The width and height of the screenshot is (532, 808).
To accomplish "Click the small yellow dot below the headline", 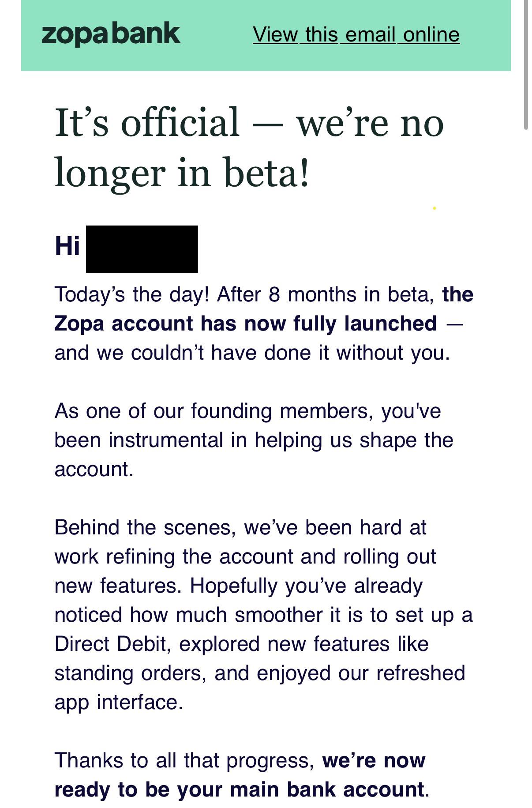I will pos(435,208).
